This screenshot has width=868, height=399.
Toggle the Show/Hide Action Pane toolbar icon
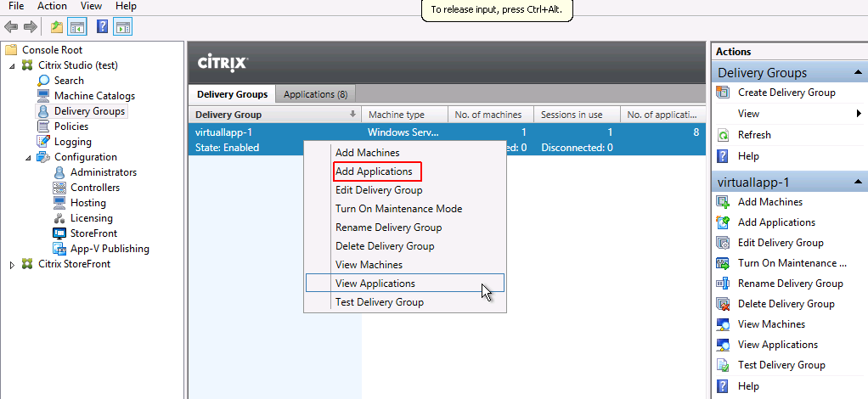[x=122, y=26]
